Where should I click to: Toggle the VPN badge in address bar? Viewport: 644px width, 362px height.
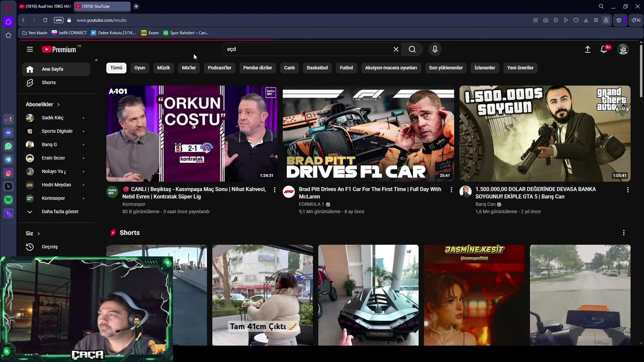(x=58, y=20)
